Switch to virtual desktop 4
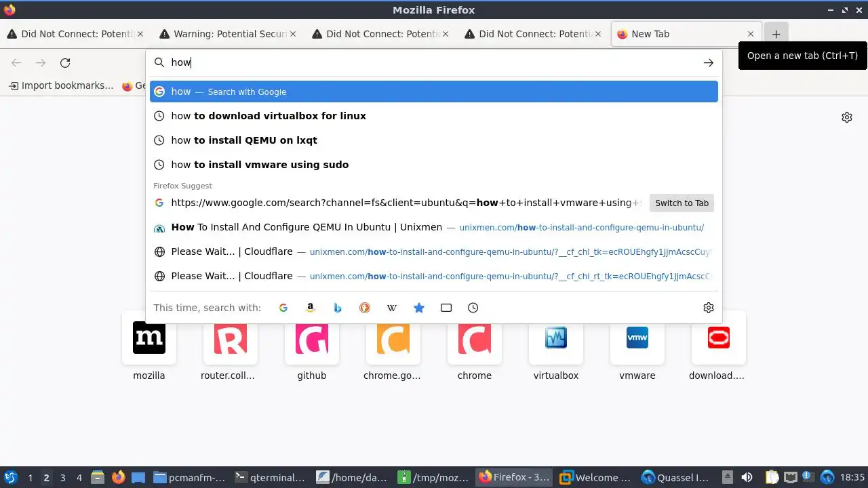This screenshot has height=488, width=868. pyautogui.click(x=79, y=478)
